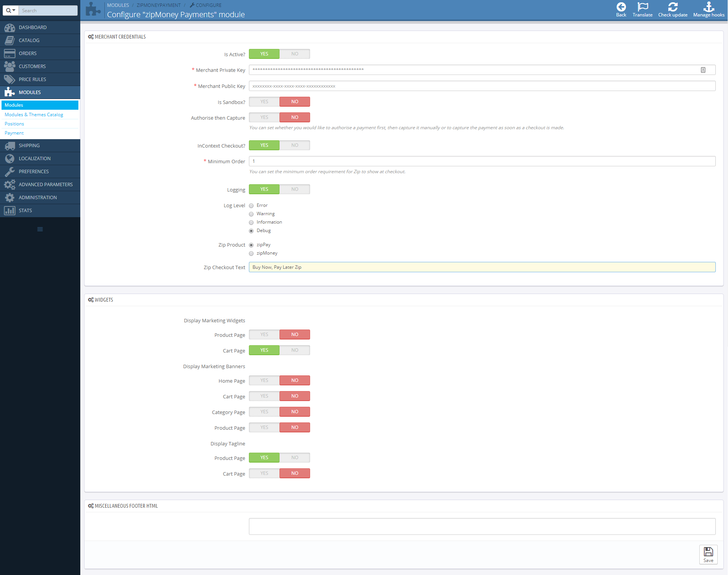
Task: Open the Stats menu
Action: point(40,211)
